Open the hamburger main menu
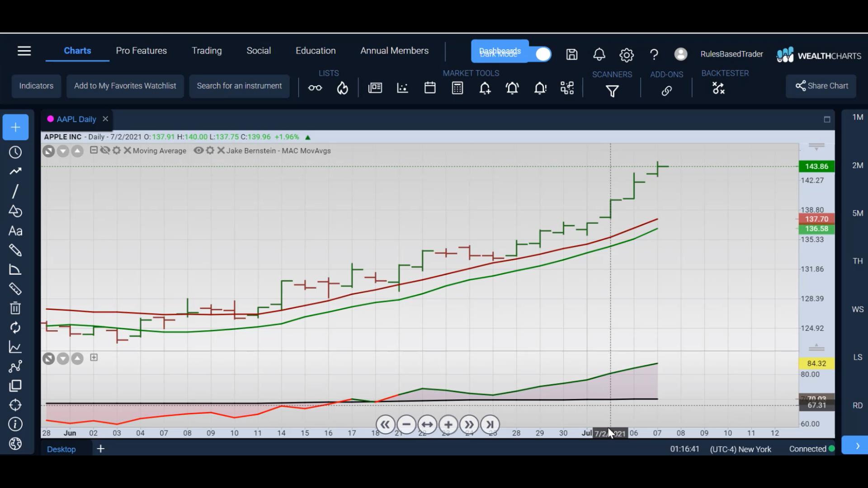Screen dimensions: 868x488 click(x=24, y=51)
